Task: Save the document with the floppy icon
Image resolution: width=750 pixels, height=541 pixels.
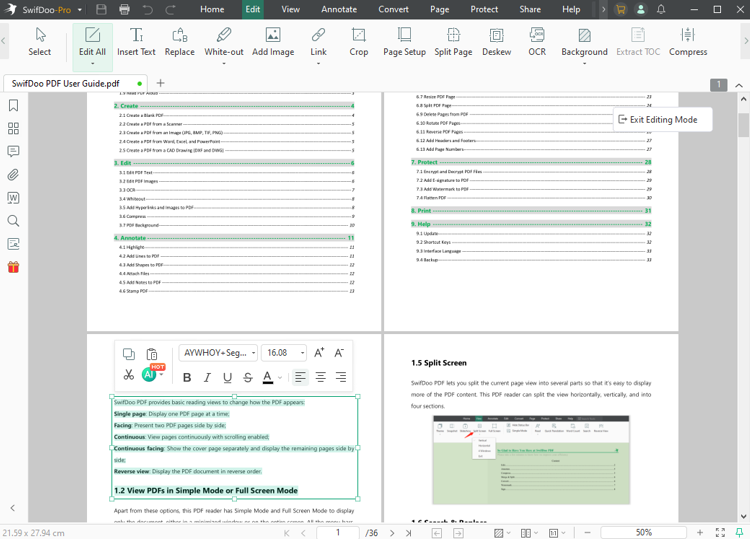Action: (101, 9)
